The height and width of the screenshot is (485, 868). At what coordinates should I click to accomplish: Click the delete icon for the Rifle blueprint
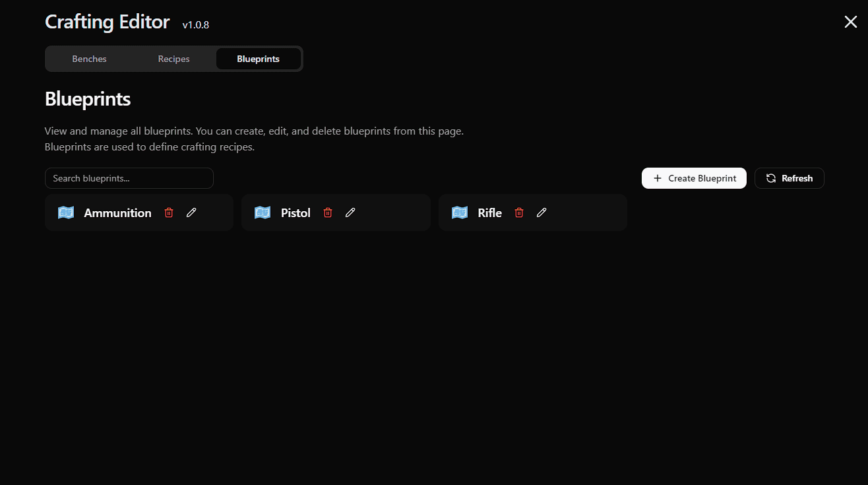519,212
